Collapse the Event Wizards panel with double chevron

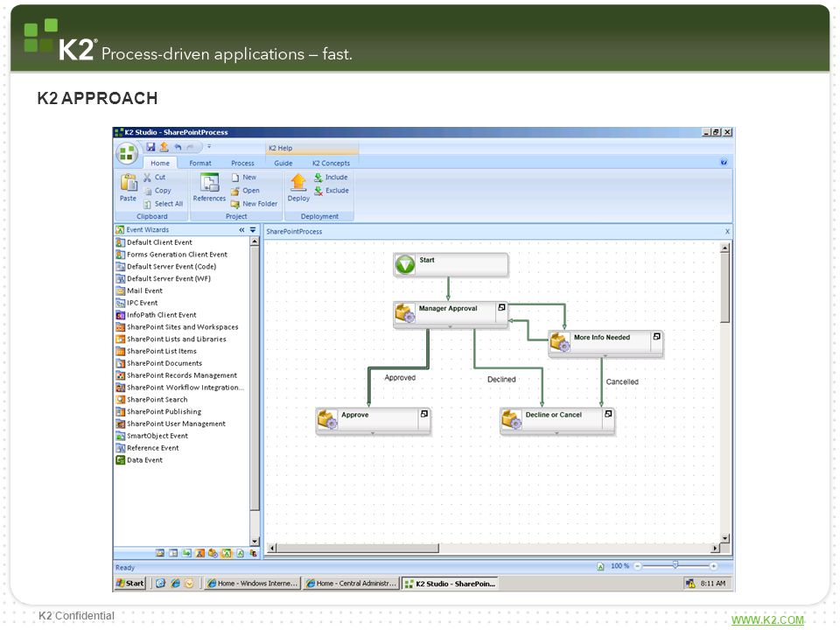(241, 230)
